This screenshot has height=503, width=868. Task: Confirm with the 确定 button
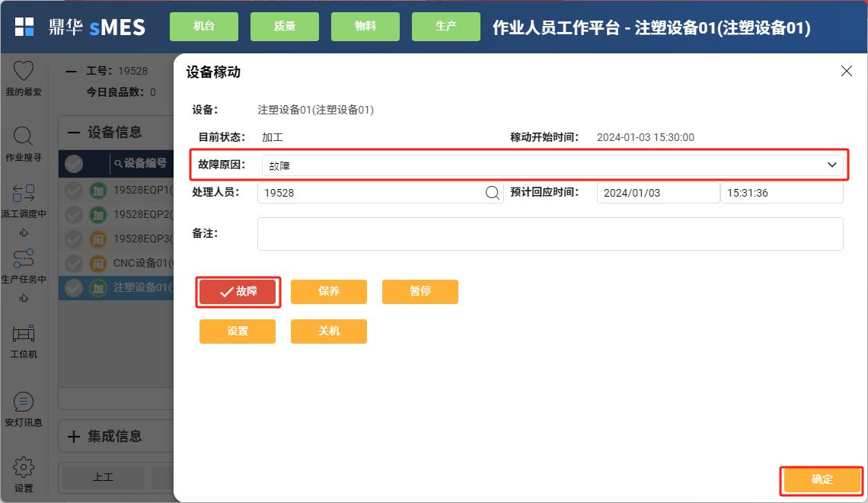[x=822, y=479]
